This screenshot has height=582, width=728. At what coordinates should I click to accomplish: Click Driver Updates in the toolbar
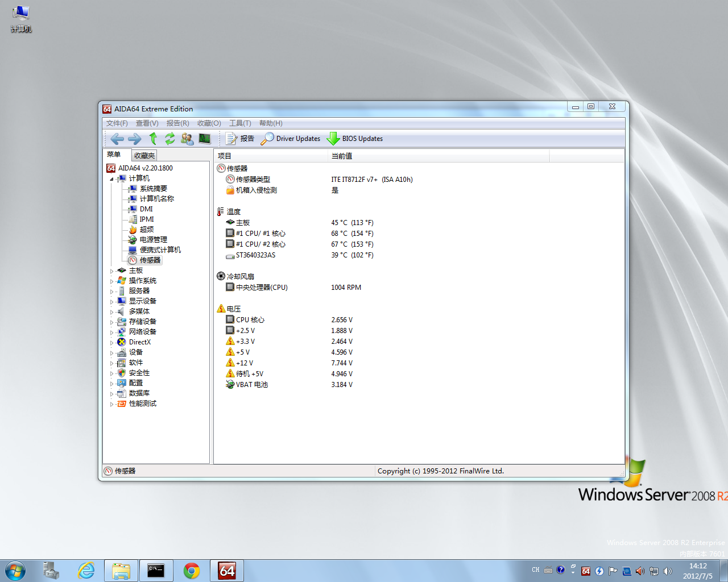(291, 139)
